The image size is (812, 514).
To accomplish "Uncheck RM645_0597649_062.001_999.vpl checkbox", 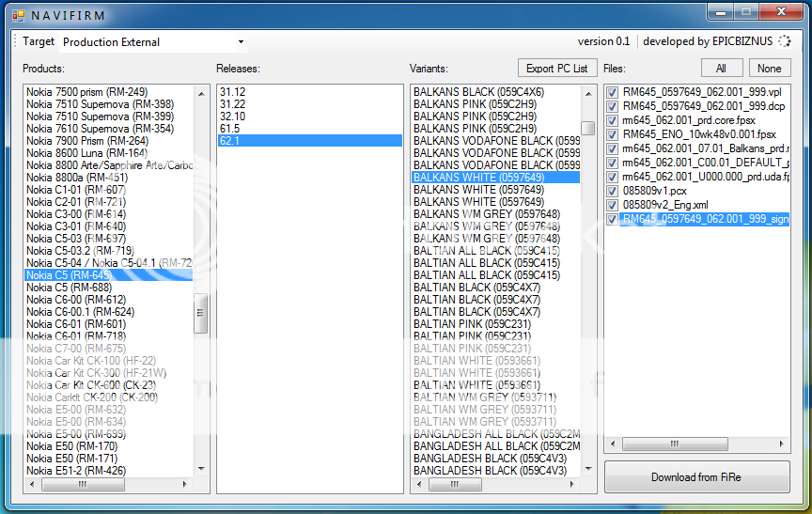I will pos(612,92).
